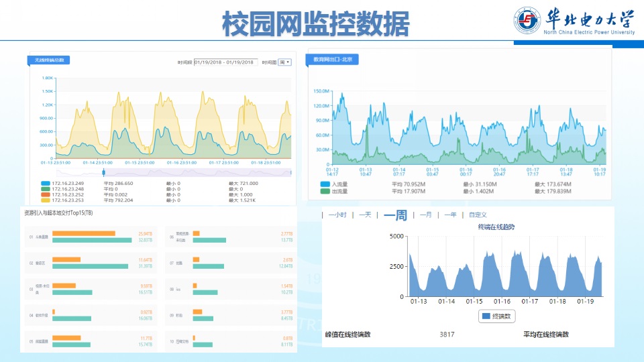The height and width of the screenshot is (362, 644).
Task: Click the timeline range slider handle
Action: pyautogui.click(x=104, y=172)
